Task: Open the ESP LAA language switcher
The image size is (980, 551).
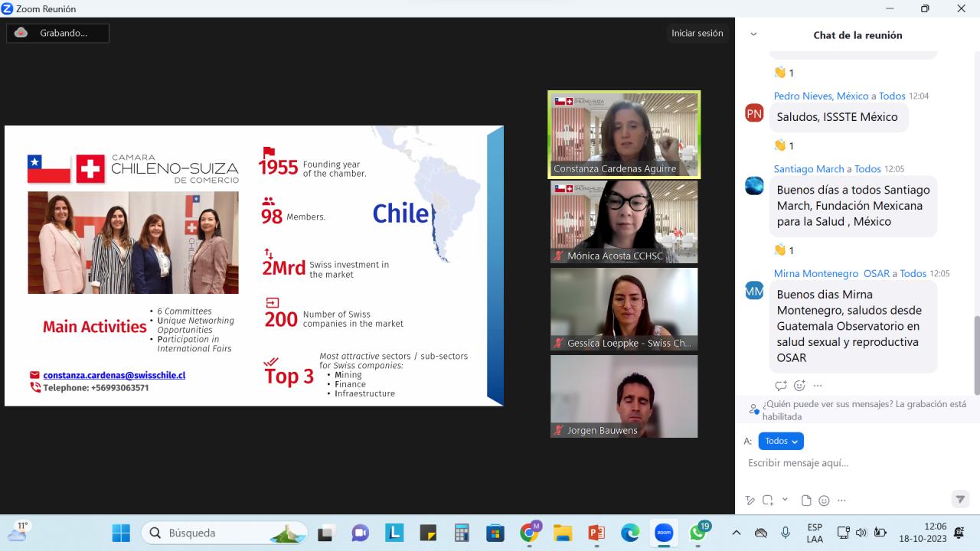Action: click(815, 533)
